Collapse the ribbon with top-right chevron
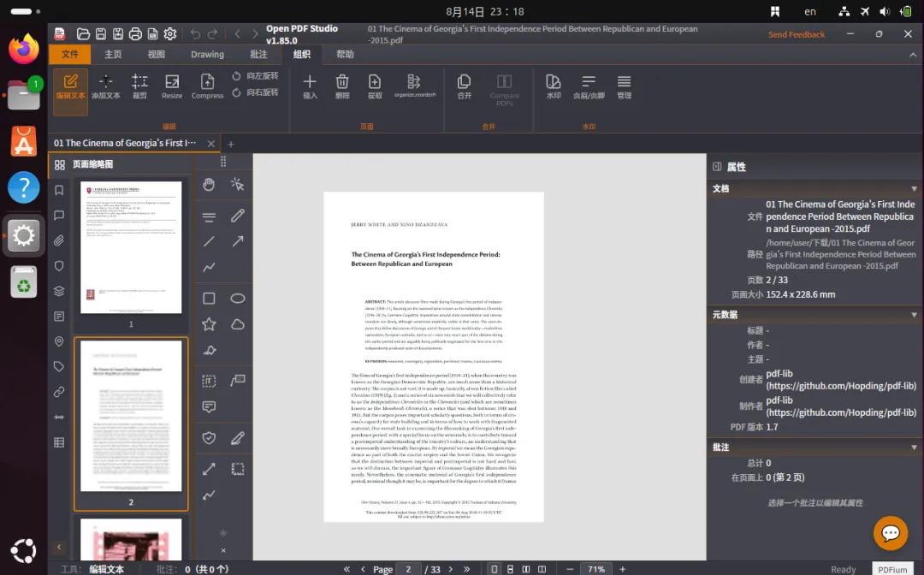 tap(913, 55)
